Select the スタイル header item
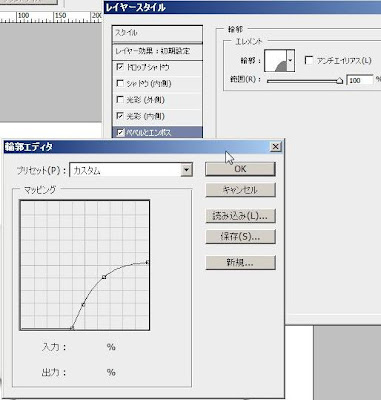 [157, 33]
